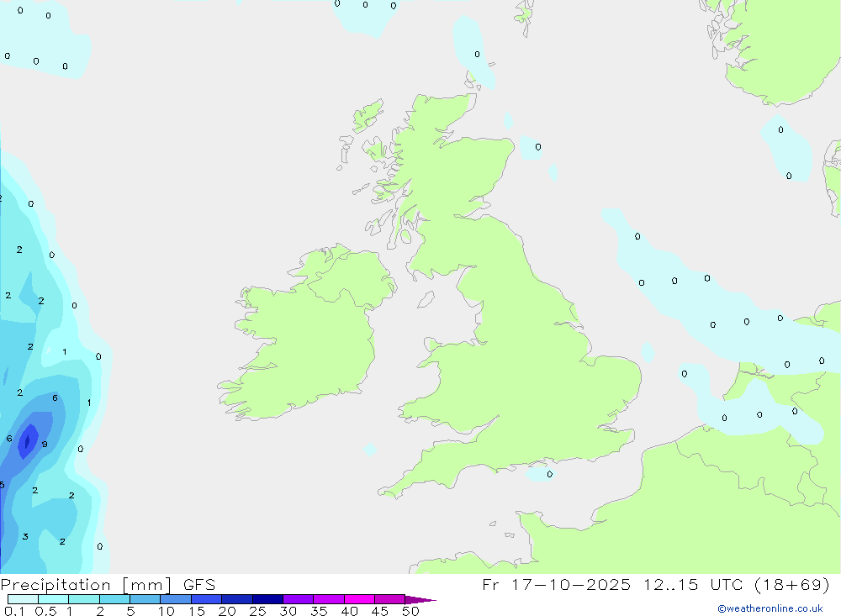Click the "3" precipitation value on the map

pyautogui.click(x=25, y=536)
